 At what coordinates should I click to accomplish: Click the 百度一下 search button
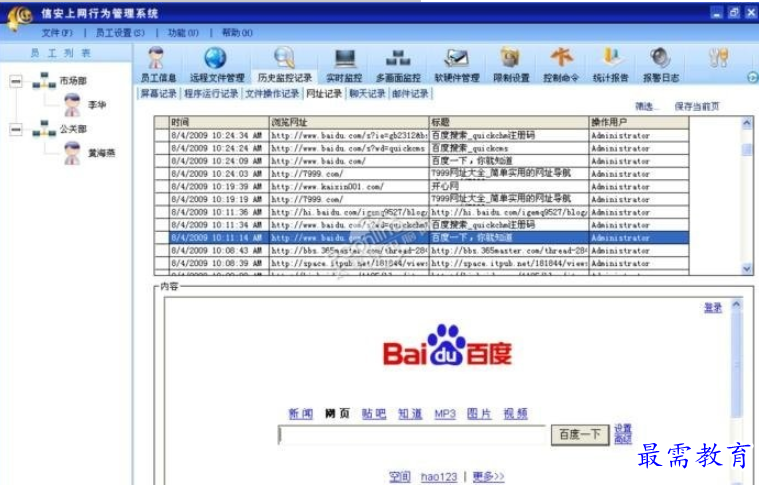coord(580,435)
